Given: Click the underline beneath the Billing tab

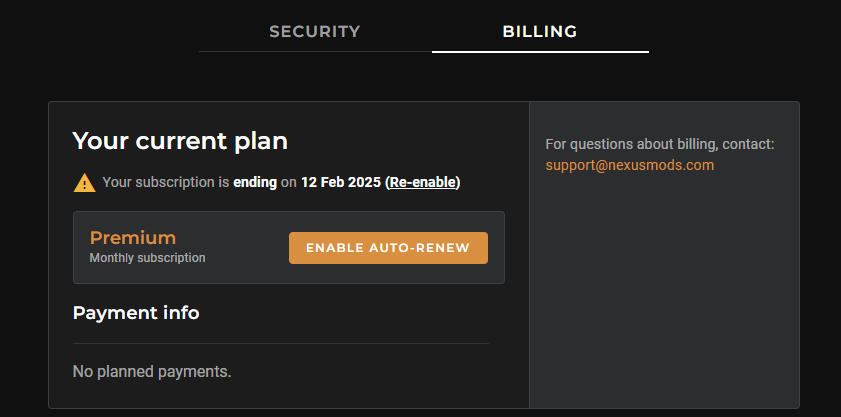Looking at the screenshot, I should pyautogui.click(x=540, y=51).
